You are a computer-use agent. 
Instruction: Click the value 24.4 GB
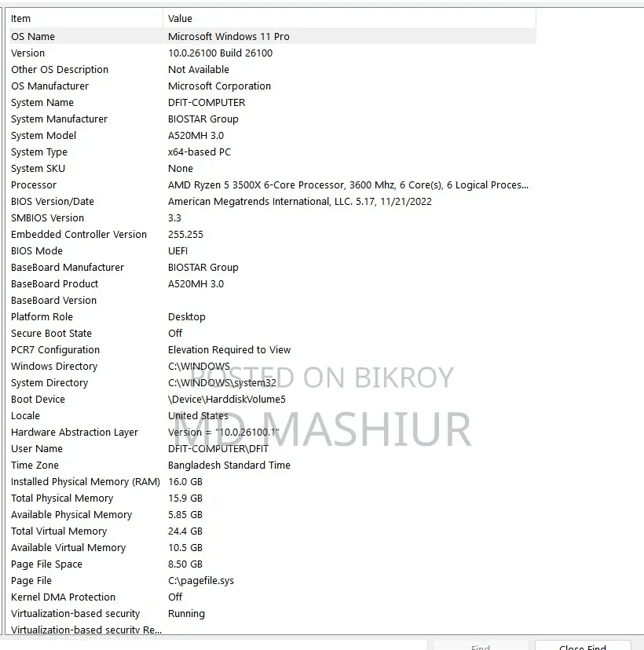click(185, 531)
